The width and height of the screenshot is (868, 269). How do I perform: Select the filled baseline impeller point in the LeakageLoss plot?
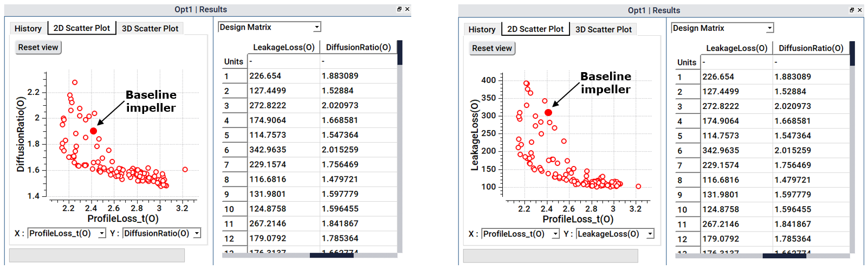pyautogui.click(x=548, y=113)
